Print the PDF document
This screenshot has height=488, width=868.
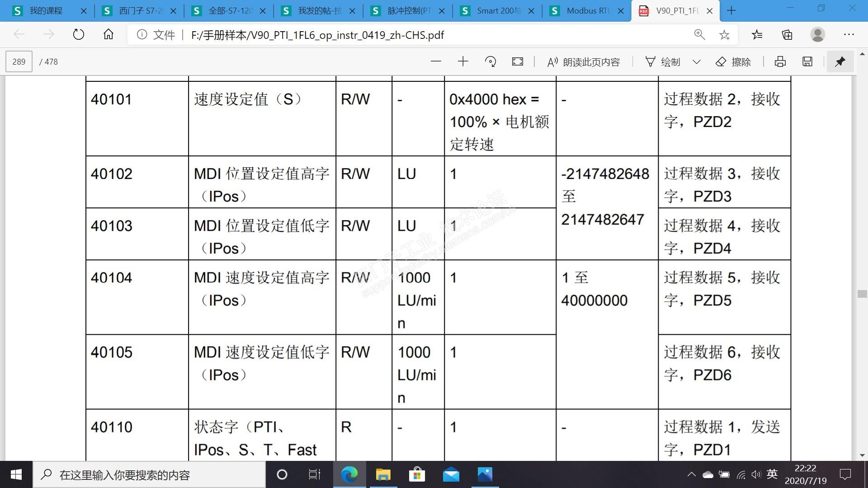point(780,61)
